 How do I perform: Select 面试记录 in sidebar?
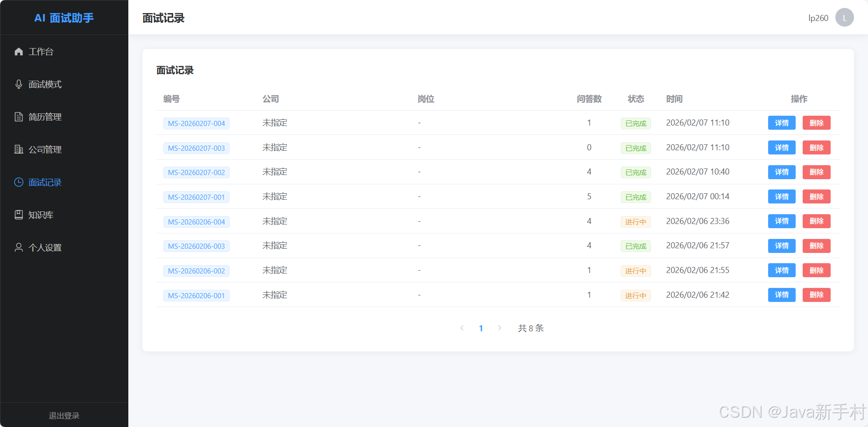click(x=64, y=182)
